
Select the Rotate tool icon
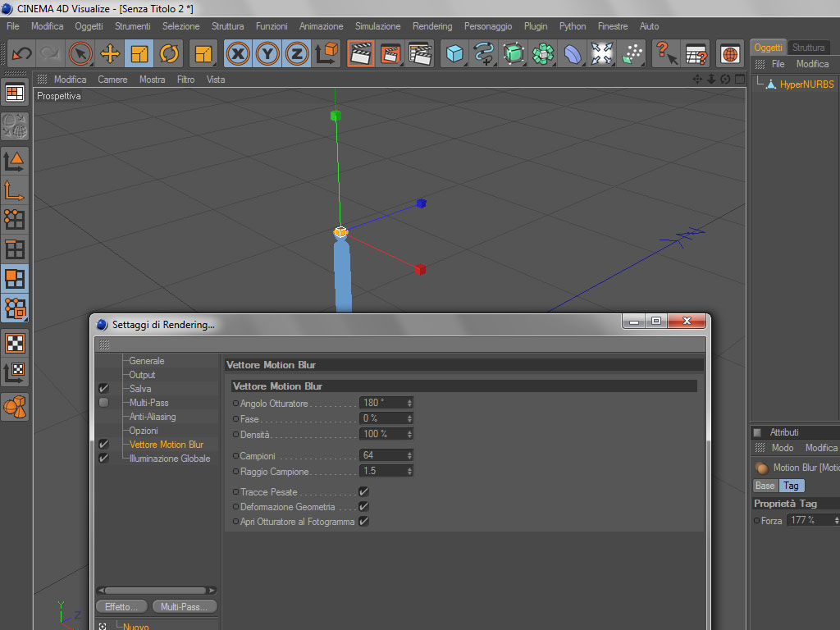[169, 53]
